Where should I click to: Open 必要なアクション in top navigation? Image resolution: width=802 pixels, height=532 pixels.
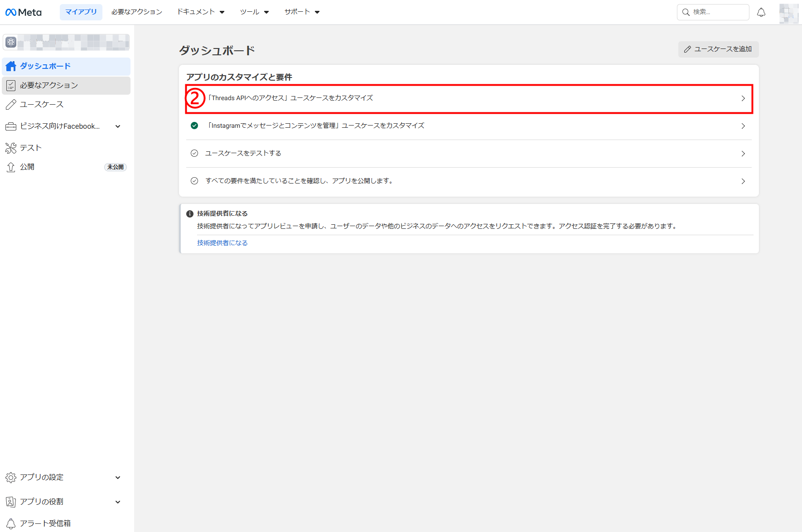[137, 12]
